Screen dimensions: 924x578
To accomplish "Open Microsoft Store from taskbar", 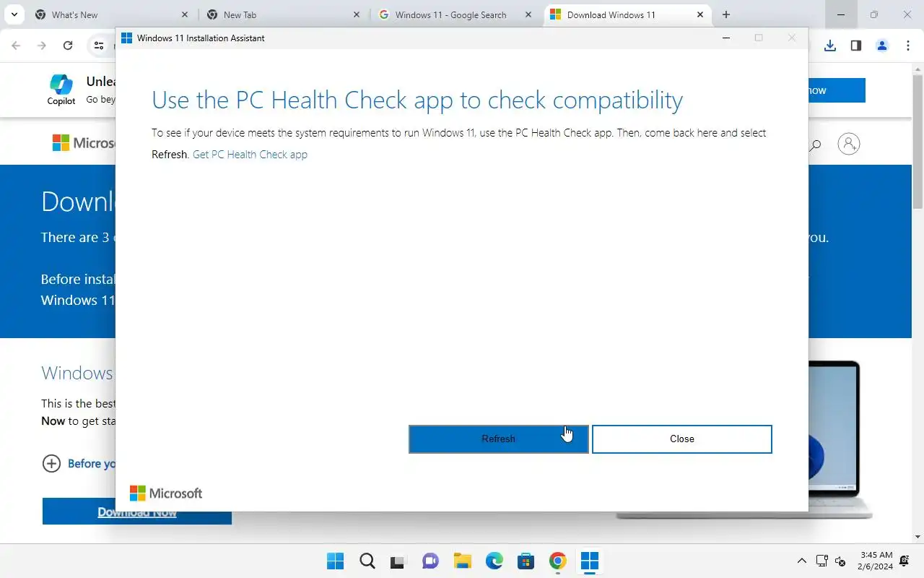I will (526, 561).
